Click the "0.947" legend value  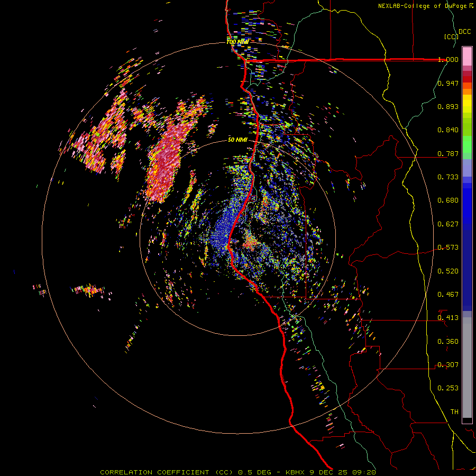click(448, 83)
